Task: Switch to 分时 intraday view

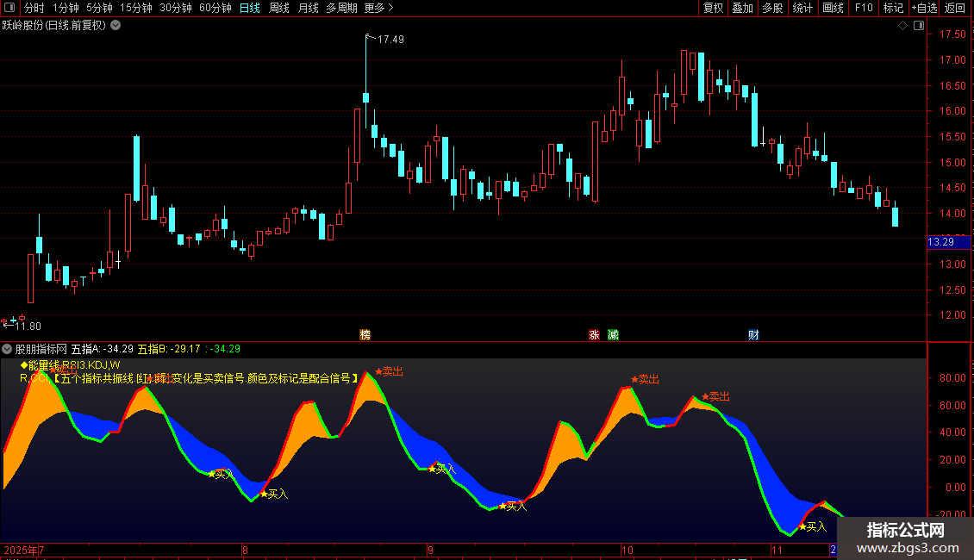Action: click(34, 8)
